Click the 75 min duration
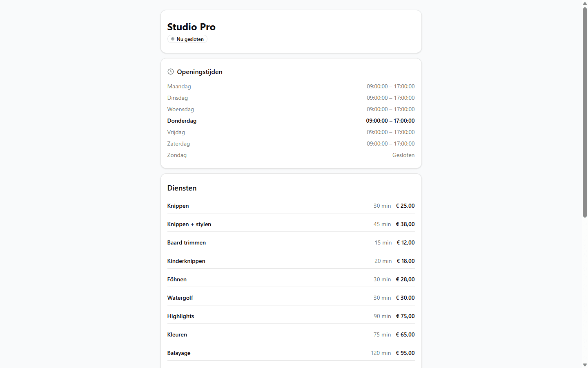This screenshot has width=588, height=368. click(382, 334)
